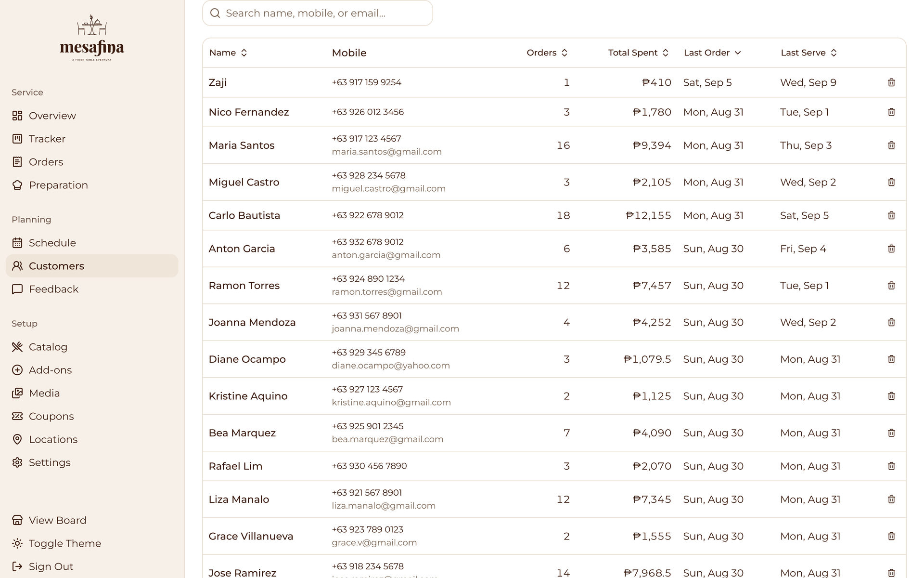Click the Tracker sidebar icon
924x578 pixels.
tap(17, 139)
